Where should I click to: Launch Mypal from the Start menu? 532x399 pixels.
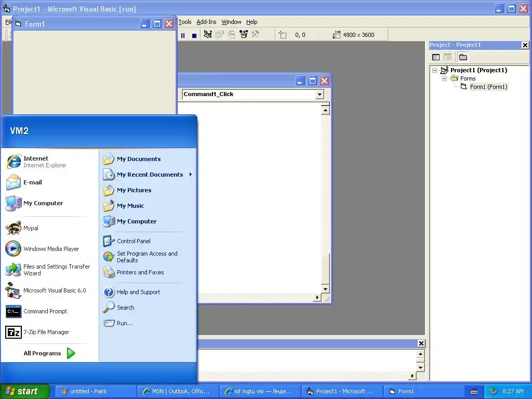pyautogui.click(x=49, y=228)
